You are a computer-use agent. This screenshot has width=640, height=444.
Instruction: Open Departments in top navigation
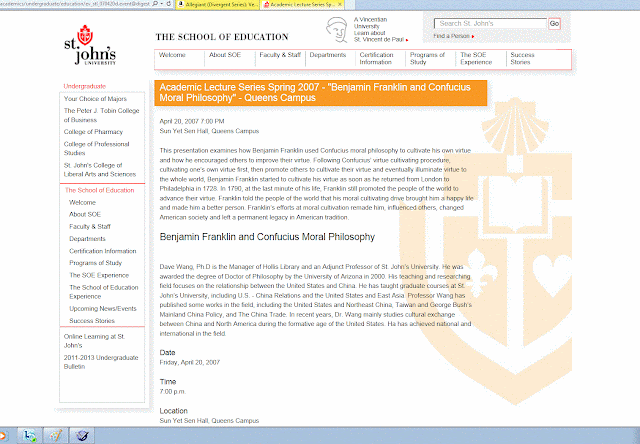(328, 55)
